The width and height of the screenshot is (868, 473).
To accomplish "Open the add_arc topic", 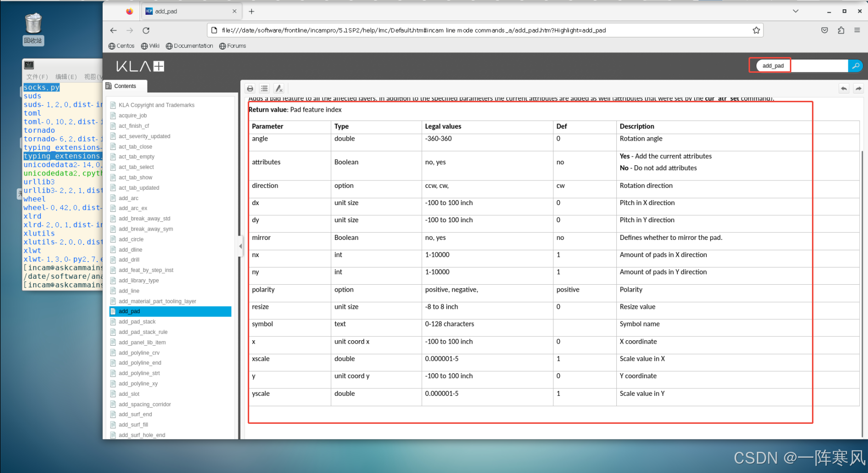I will 128,198.
